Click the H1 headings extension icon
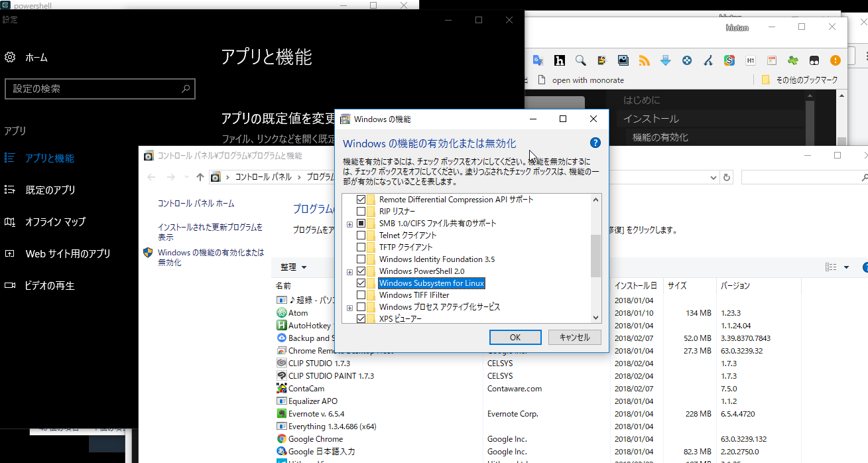The image size is (868, 463). tap(751, 60)
